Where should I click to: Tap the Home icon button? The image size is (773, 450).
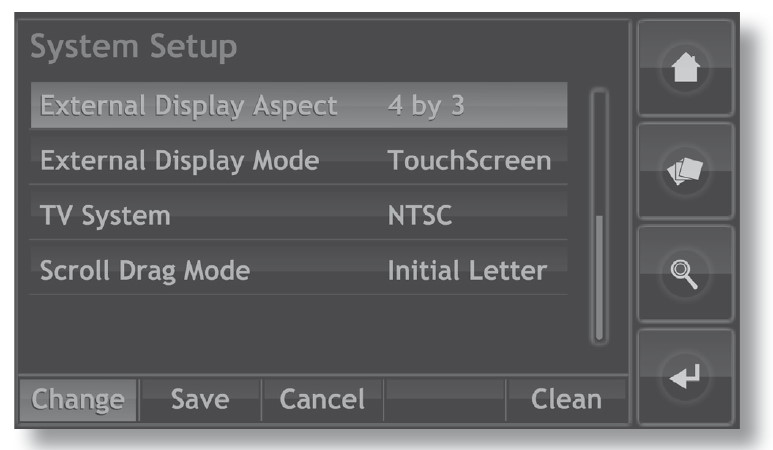(686, 68)
